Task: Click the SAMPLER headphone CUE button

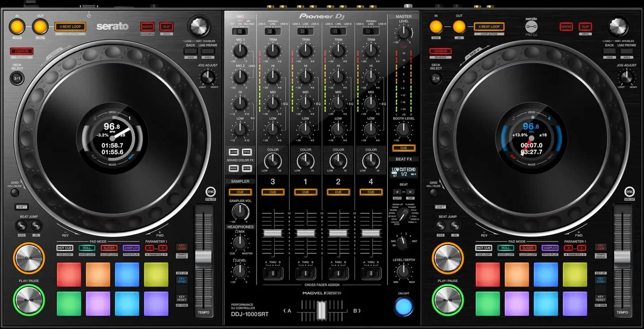Action: (x=240, y=192)
